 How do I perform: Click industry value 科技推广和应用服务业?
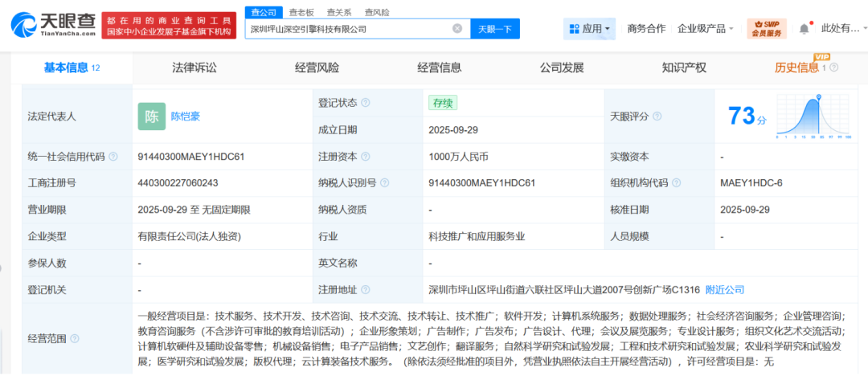[477, 236]
